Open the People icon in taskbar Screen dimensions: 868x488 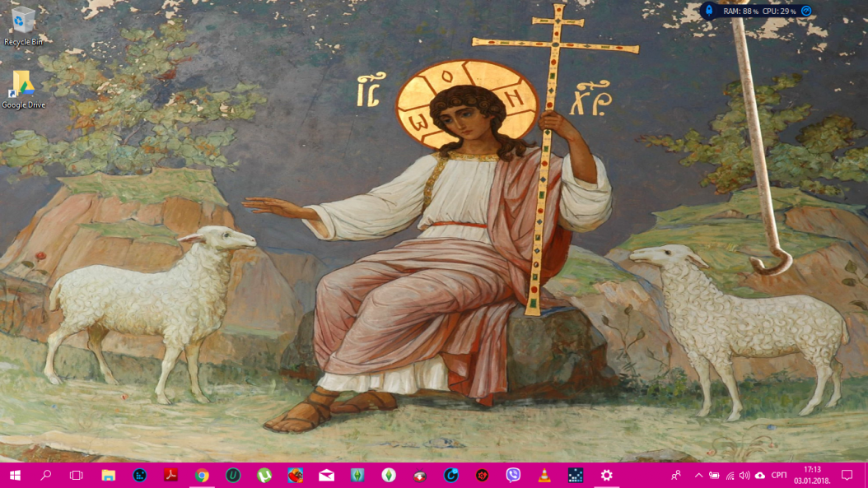[x=676, y=476]
